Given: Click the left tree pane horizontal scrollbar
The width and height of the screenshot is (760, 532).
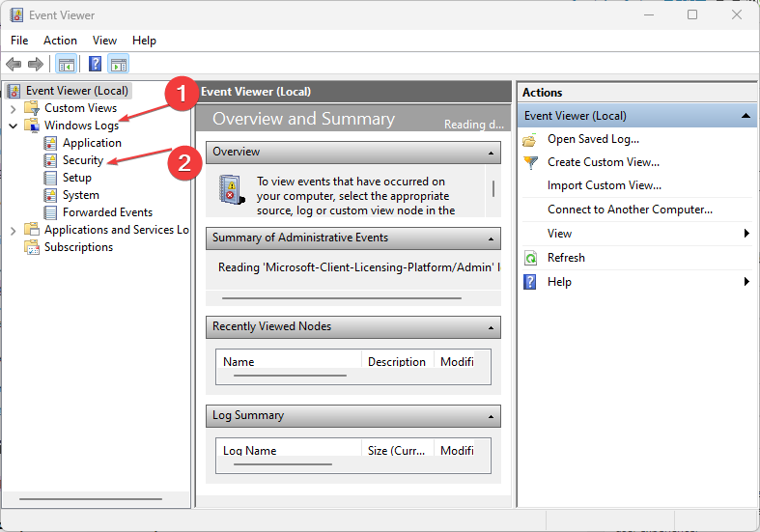Looking at the screenshot, I should (91, 498).
